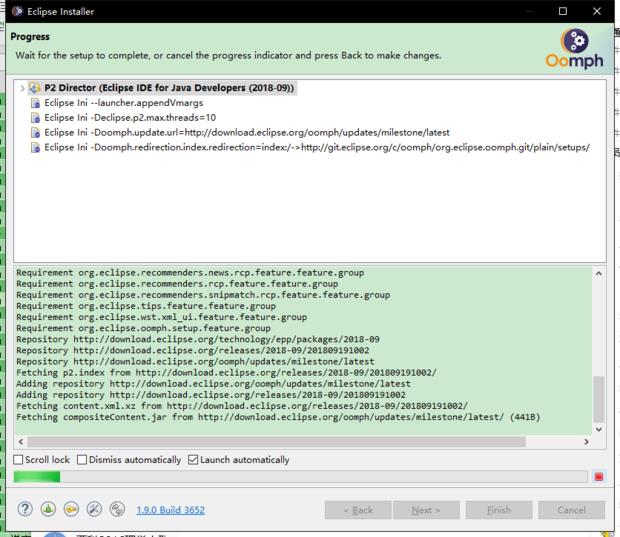Click the update installer icon
Screen dimensions: 620x537
click(48, 509)
